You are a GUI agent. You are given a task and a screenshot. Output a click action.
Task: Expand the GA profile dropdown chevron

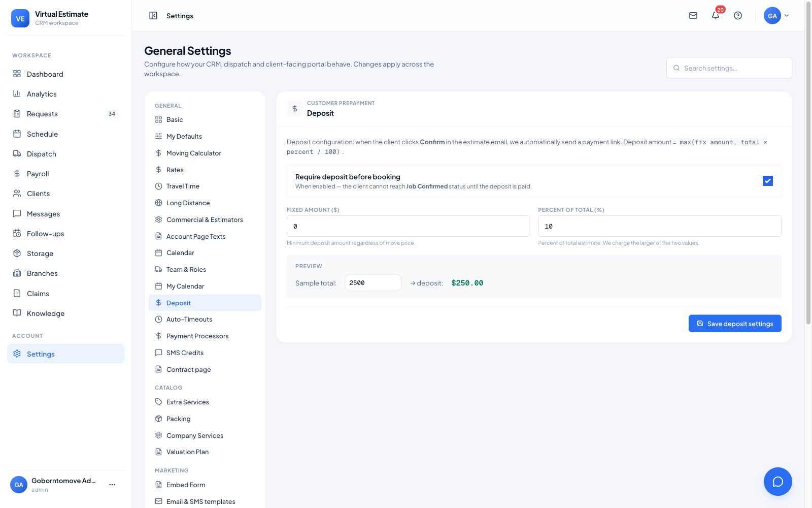pos(787,16)
